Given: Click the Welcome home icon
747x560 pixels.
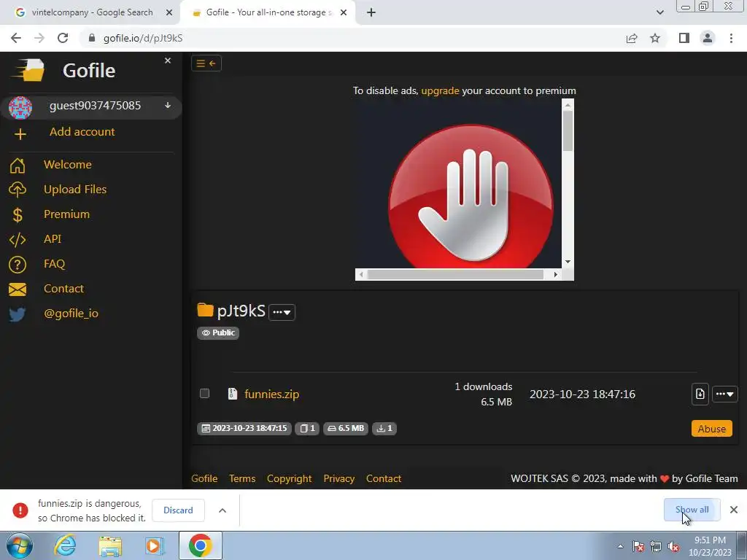Looking at the screenshot, I should [x=18, y=166].
